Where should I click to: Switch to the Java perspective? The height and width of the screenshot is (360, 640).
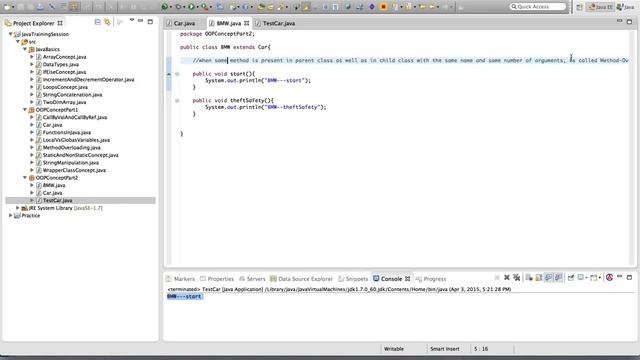click(626, 7)
